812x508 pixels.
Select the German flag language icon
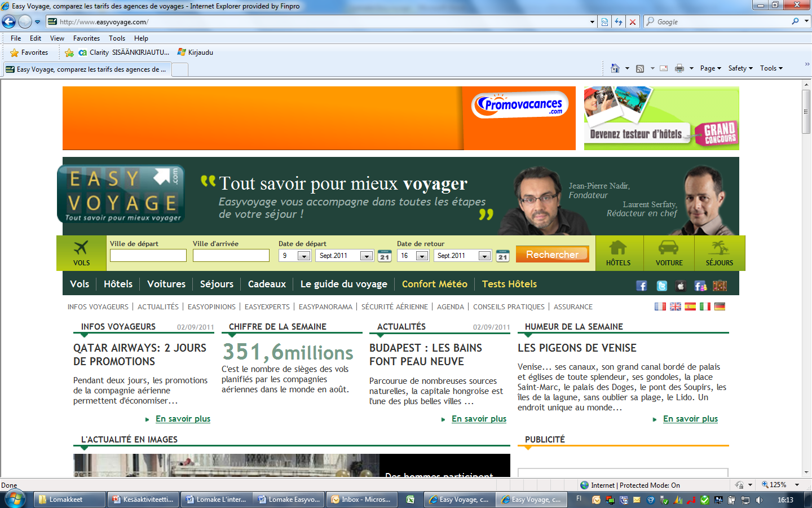[x=720, y=306]
